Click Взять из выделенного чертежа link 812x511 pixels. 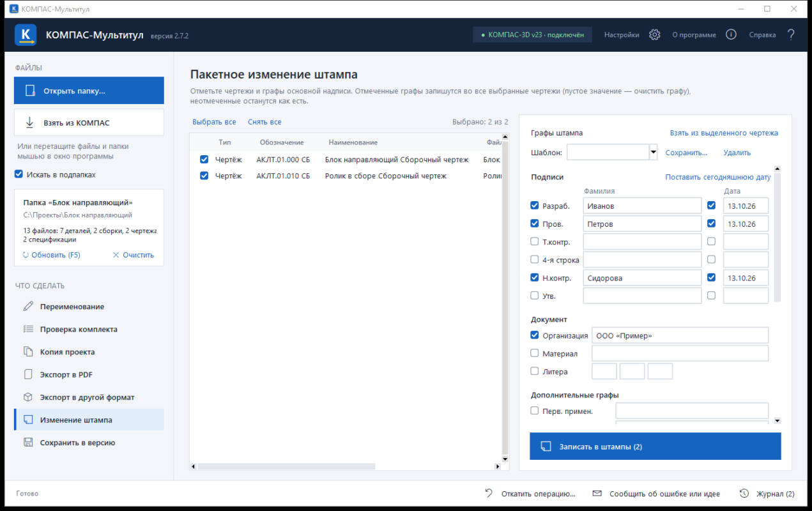click(x=724, y=133)
